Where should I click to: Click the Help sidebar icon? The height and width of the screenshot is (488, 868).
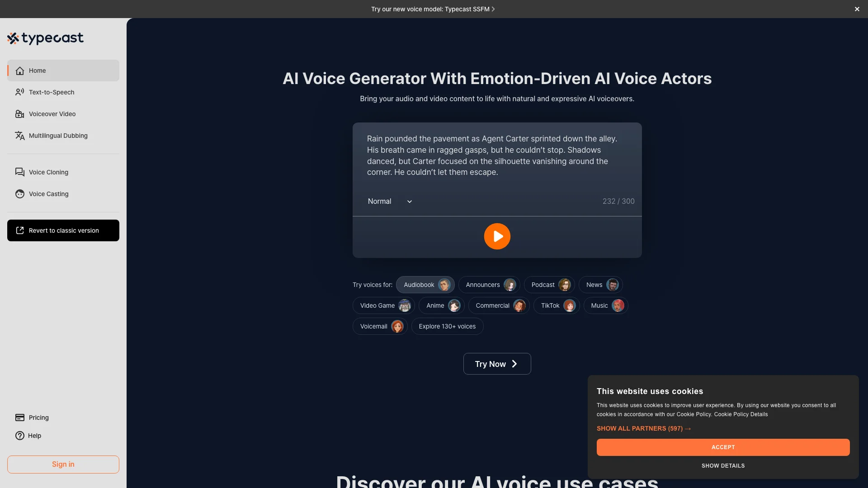point(20,436)
